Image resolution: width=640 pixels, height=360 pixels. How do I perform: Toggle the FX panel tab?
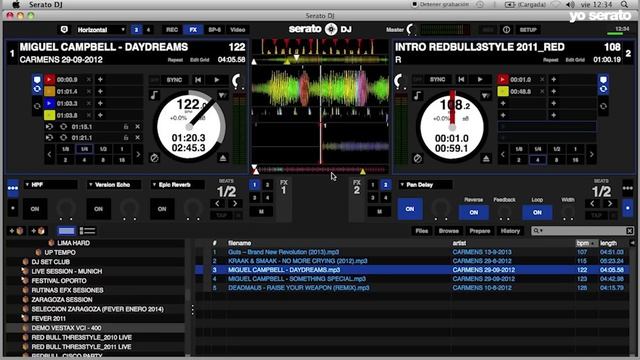click(x=193, y=30)
